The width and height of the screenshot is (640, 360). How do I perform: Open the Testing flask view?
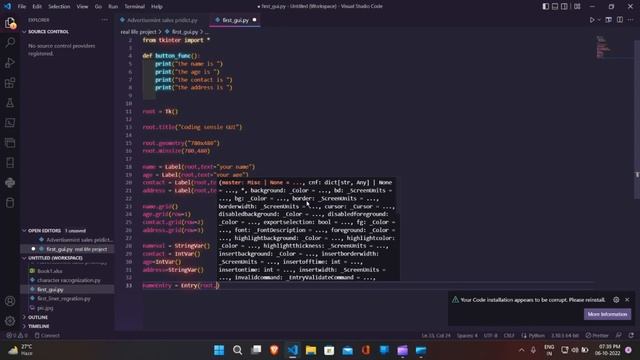coord(10,103)
